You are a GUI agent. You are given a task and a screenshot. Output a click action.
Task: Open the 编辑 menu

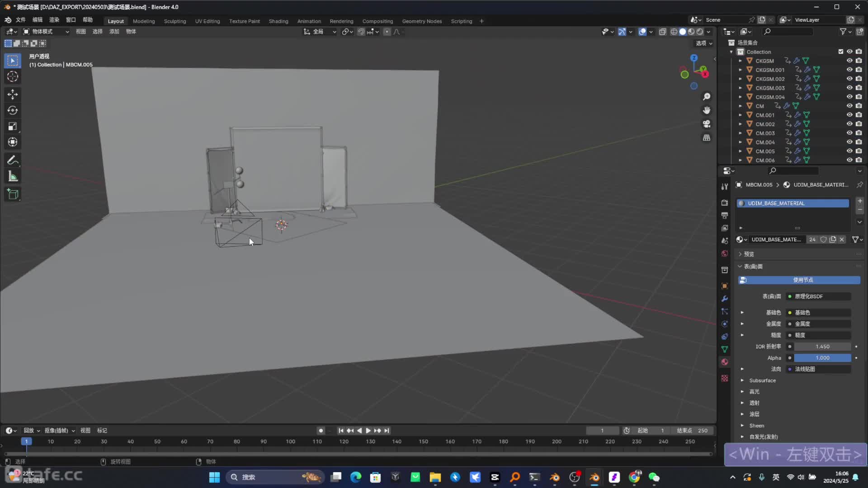[38, 20]
